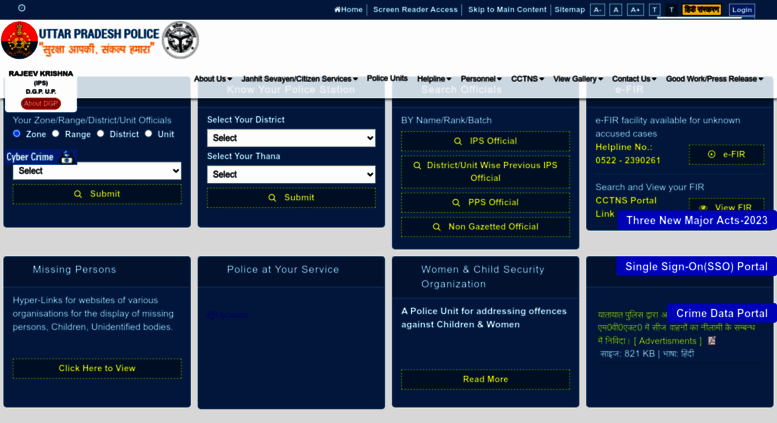Click magnifier icon beside IPS Official

coord(458,141)
